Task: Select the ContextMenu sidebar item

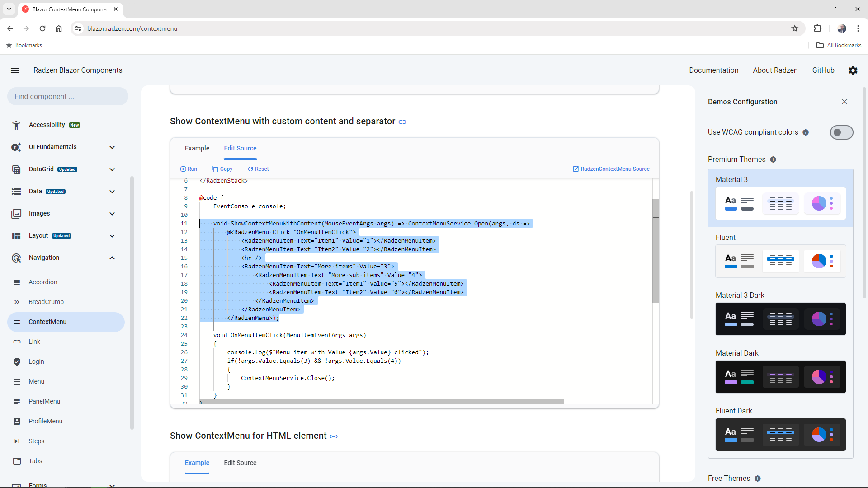Action: pyautogui.click(x=66, y=322)
